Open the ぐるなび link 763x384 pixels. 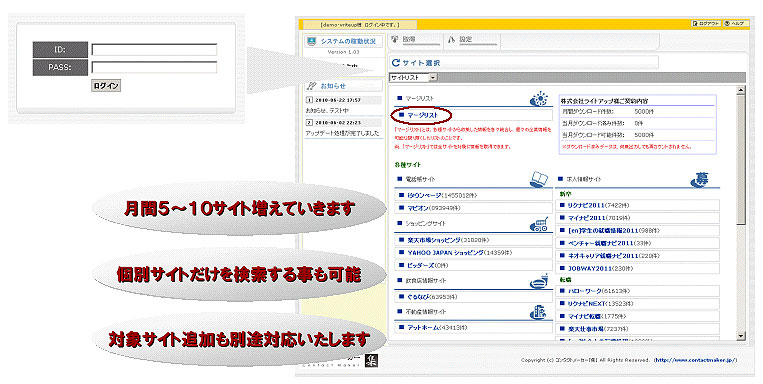tap(419, 296)
